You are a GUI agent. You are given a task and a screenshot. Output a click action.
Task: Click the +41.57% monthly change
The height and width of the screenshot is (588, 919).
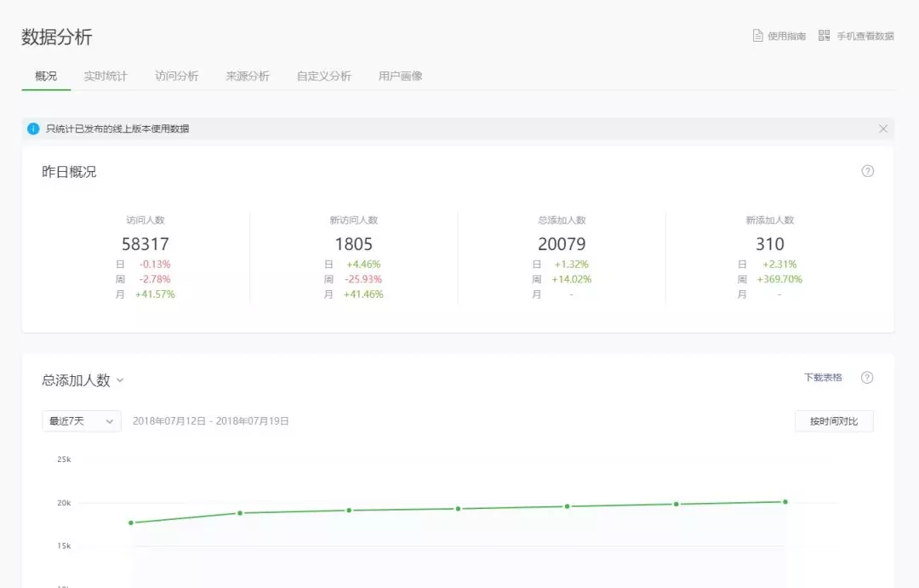click(155, 294)
